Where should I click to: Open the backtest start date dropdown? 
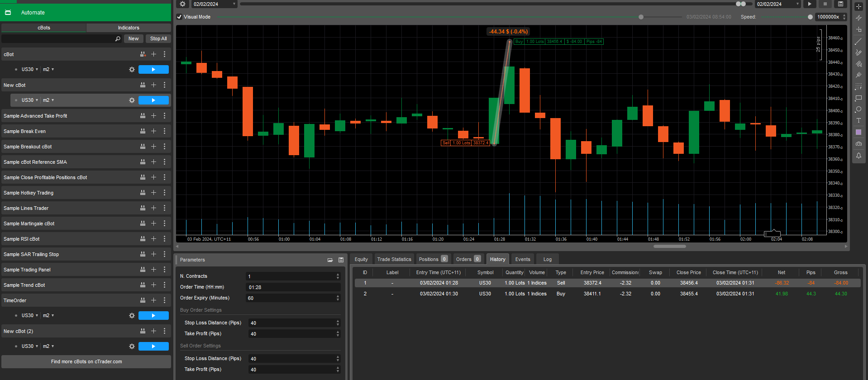[234, 4]
